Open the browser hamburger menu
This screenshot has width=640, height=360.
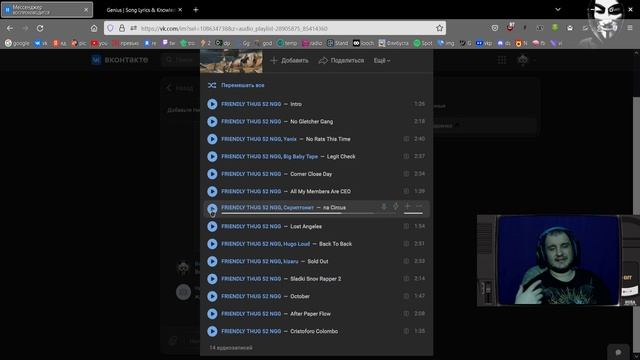[630, 28]
